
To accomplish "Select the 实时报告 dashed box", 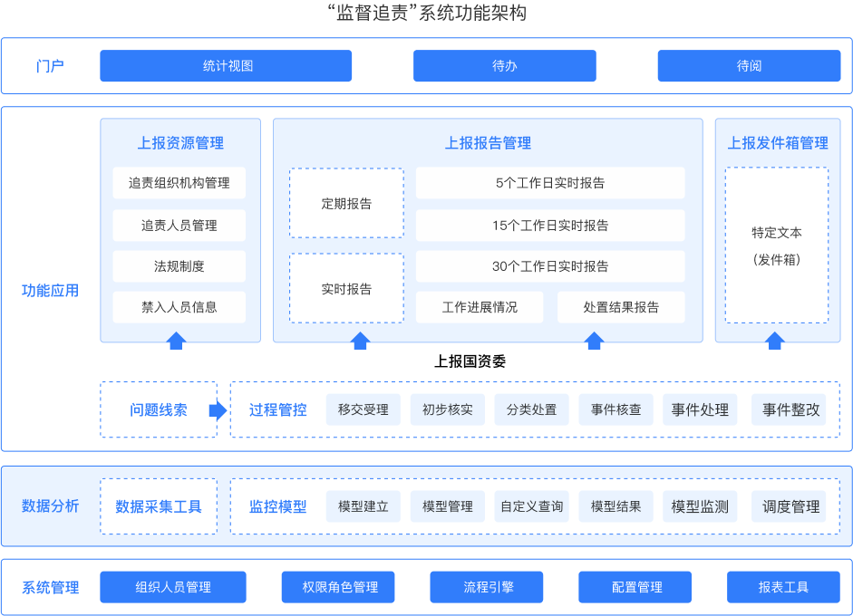I will pos(346,288).
